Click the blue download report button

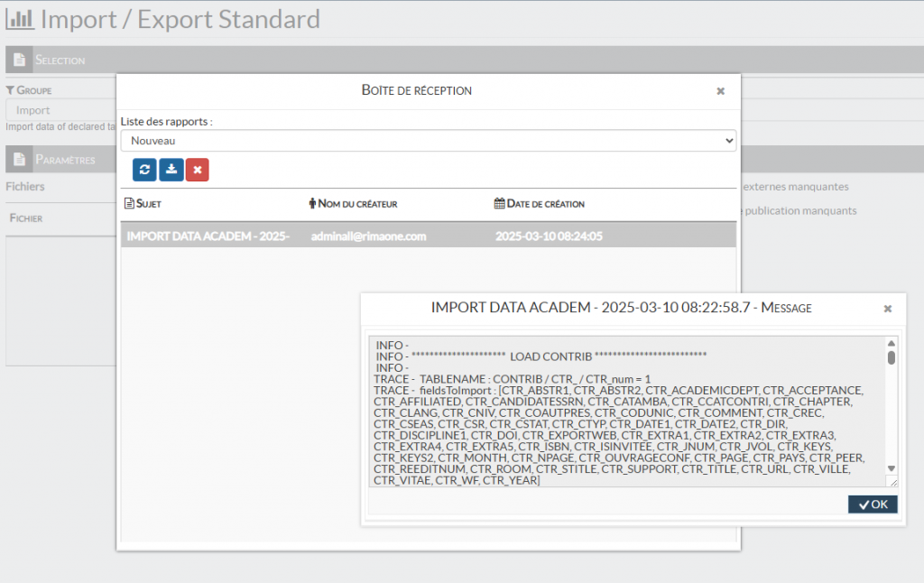pos(171,170)
